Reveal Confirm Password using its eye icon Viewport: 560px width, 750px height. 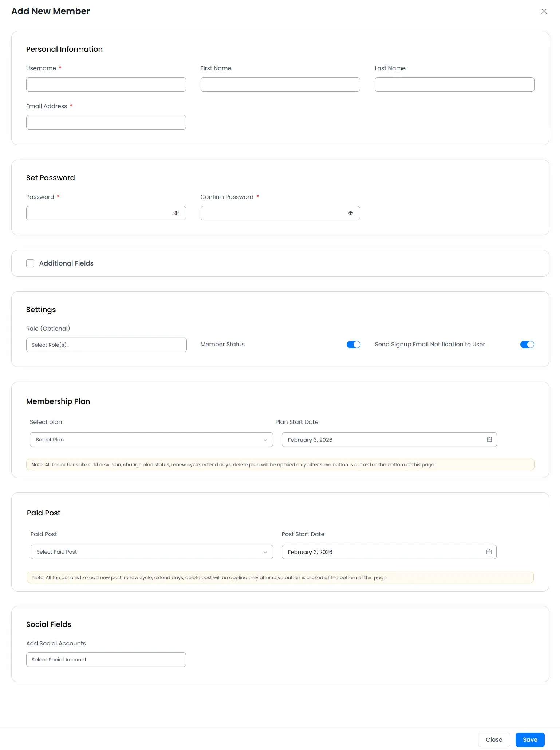click(x=350, y=213)
